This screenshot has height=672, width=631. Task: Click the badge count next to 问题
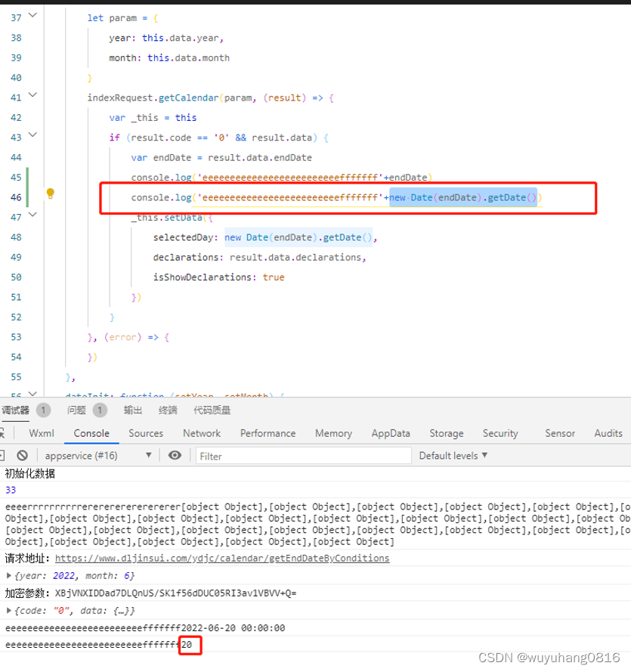pos(100,410)
